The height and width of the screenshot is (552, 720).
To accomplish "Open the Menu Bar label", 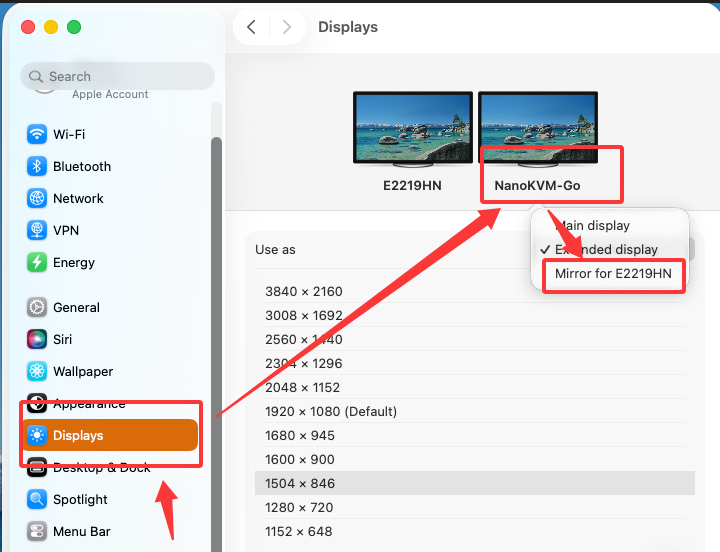I will tap(82, 531).
